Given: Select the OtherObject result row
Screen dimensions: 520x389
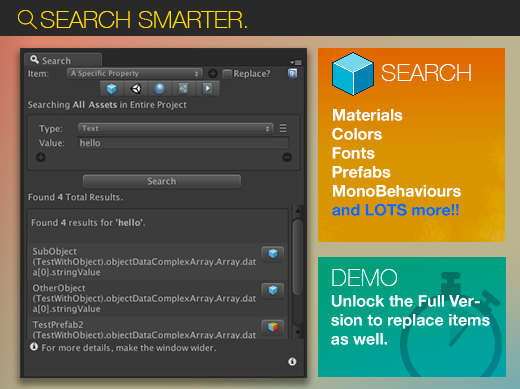Looking at the screenshot, I should click(158, 298).
